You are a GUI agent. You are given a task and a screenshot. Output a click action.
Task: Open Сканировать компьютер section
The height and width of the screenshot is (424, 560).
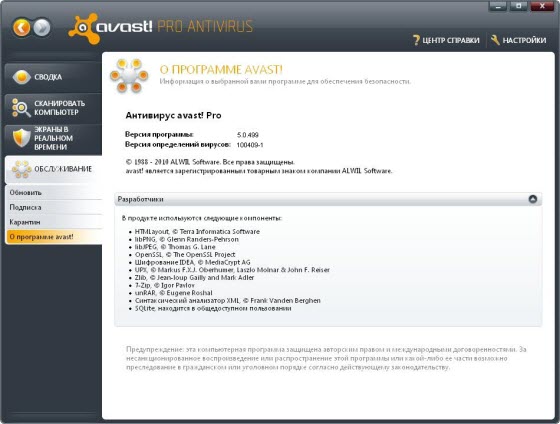54,108
